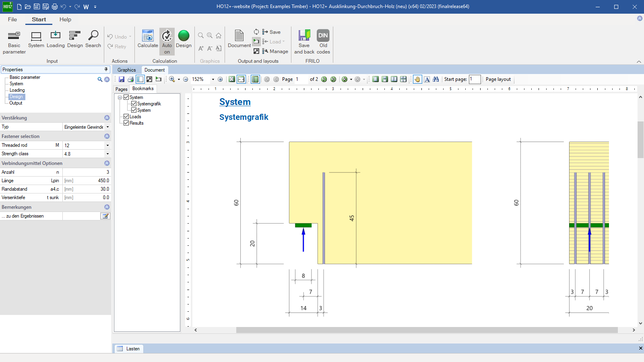Viewport: 644px width, 362px height.
Task: Print the document from document toolbar
Action: (130, 79)
